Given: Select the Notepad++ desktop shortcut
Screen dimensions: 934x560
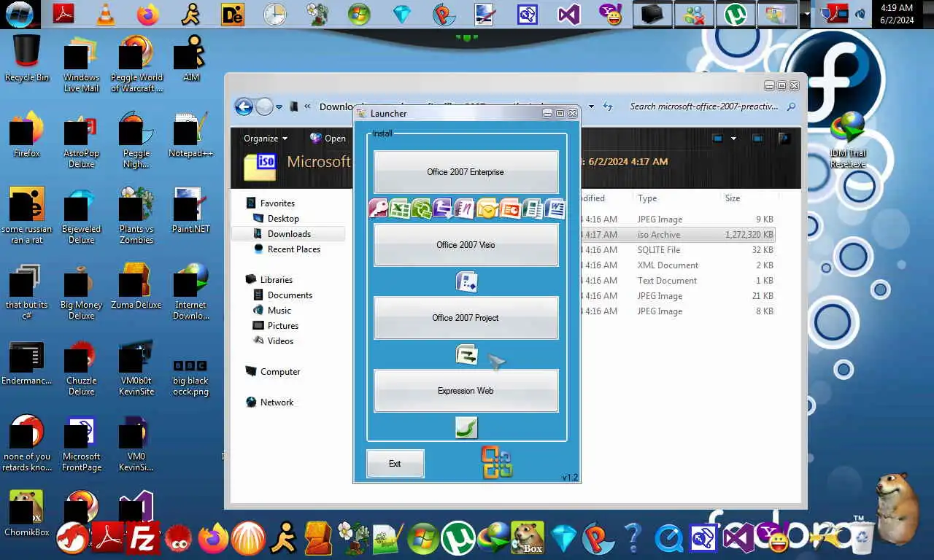Looking at the screenshot, I should point(190,134).
